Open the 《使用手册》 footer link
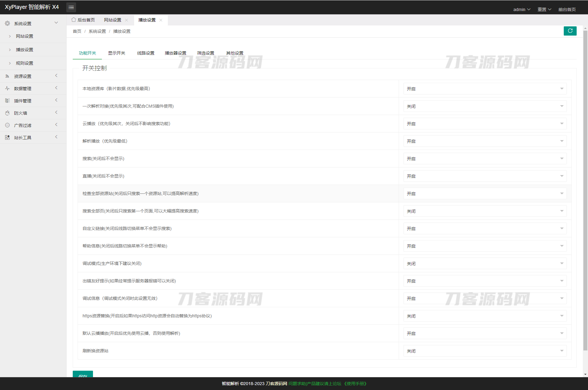 [355, 384]
